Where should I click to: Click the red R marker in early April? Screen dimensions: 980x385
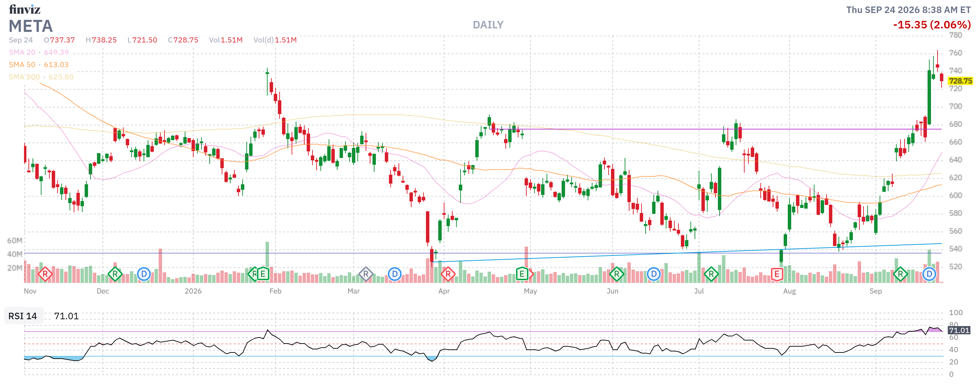coord(448,274)
